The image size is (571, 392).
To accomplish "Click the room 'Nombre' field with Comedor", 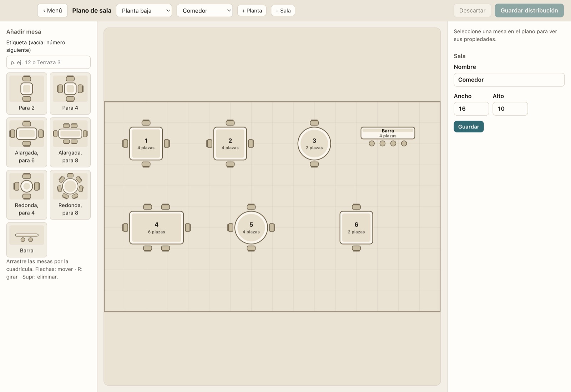I will 509,80.
